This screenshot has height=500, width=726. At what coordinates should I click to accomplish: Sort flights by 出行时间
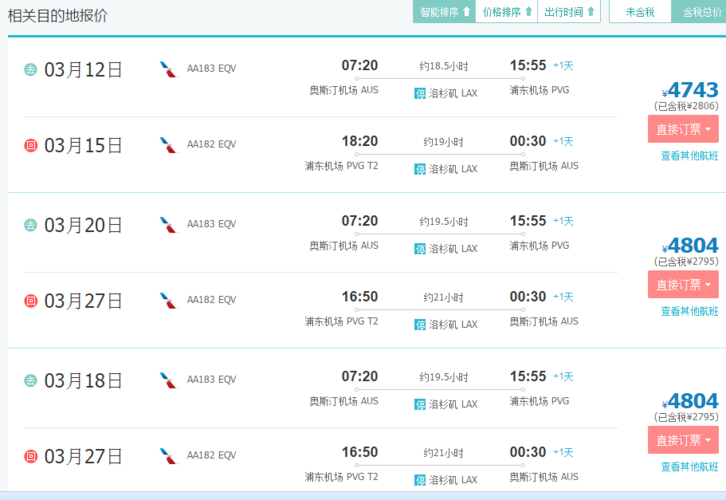pyautogui.click(x=569, y=12)
